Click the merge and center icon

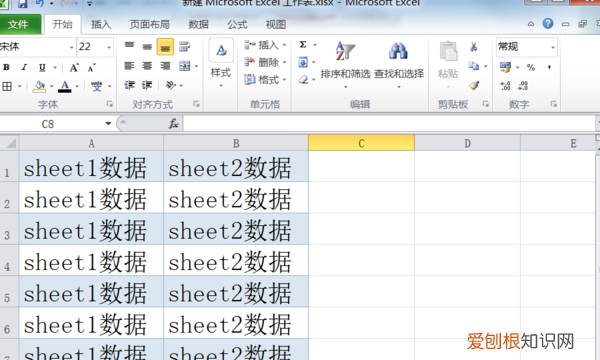point(184,66)
